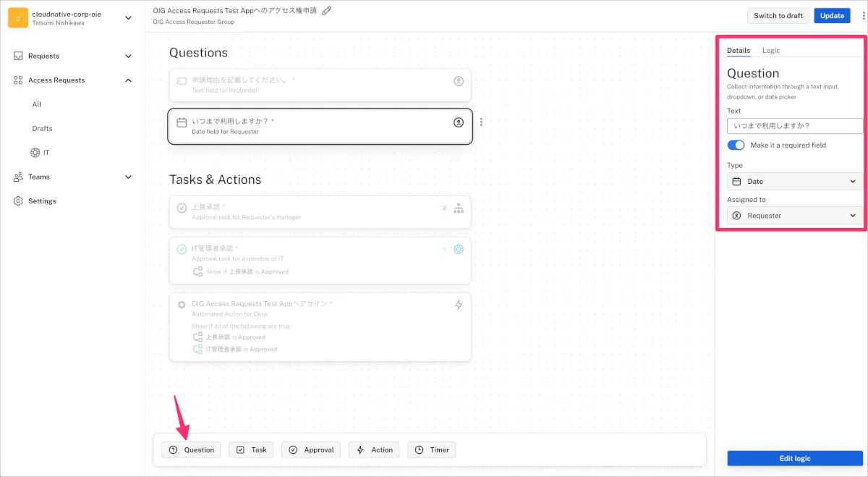868x477 pixels.
Task: Click the question Text input field
Action: pos(794,126)
